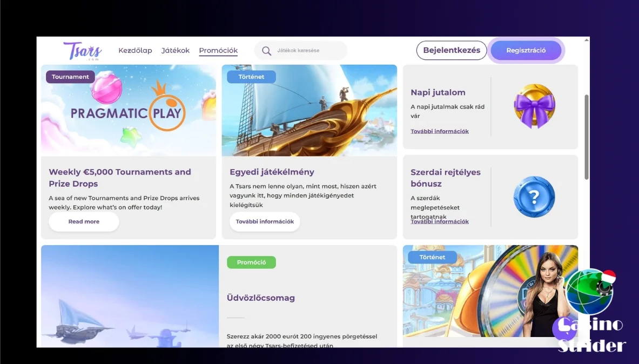Click the Regisztráció button
The height and width of the screenshot is (364, 639).
526,50
